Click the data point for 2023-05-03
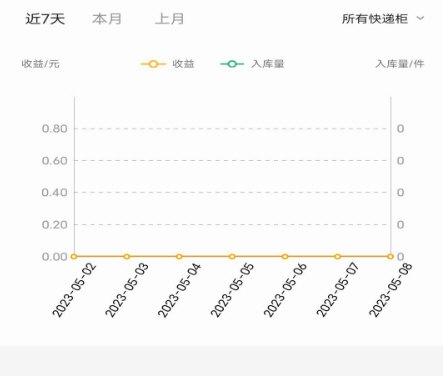Screen dimensions: 443x376 tap(127, 256)
